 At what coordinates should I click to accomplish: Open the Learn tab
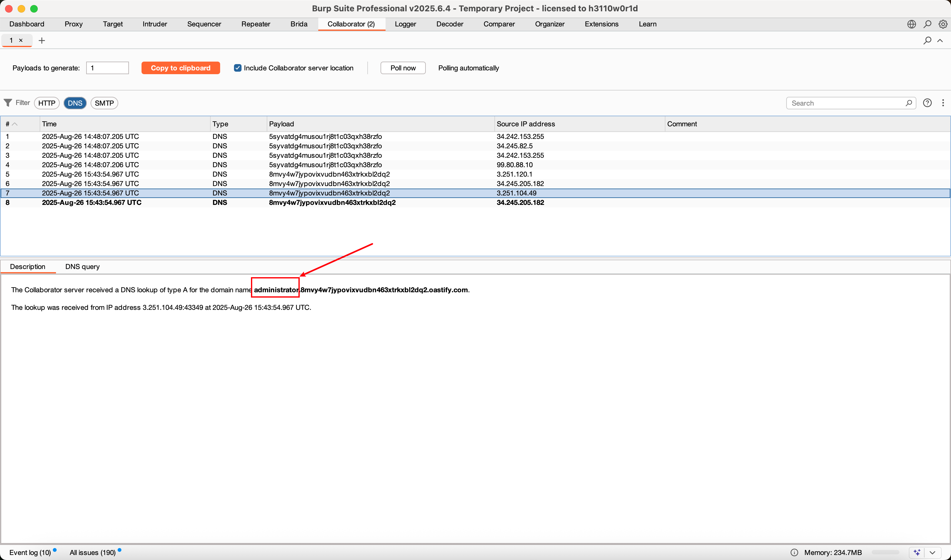[648, 24]
